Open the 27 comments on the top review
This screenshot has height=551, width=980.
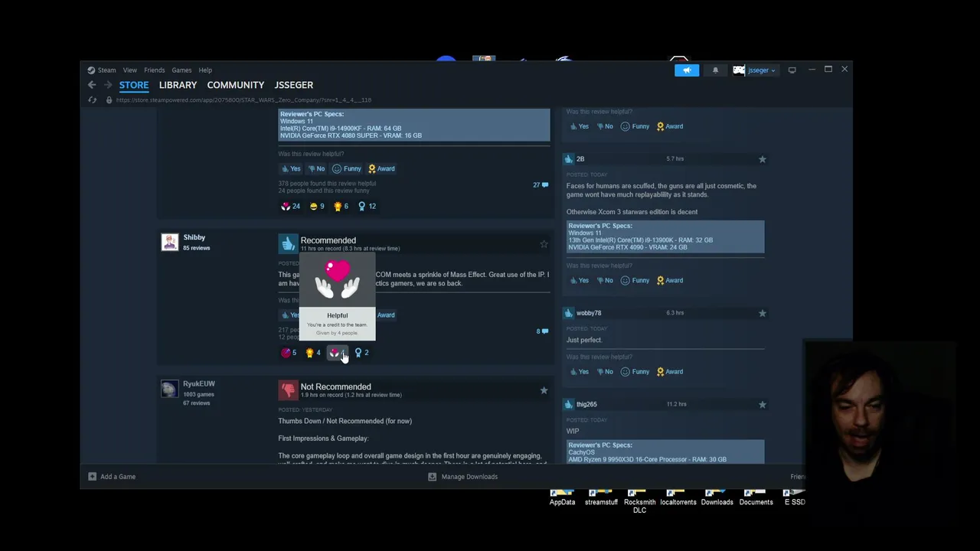(541, 185)
